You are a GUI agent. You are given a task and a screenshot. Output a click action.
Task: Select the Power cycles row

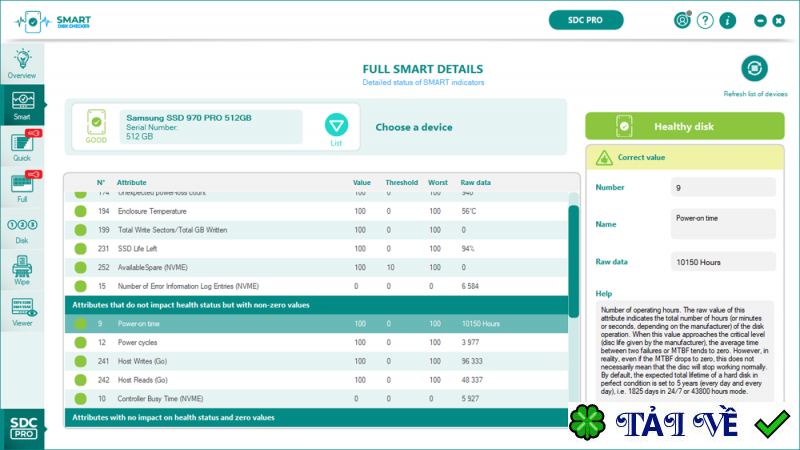[316, 342]
